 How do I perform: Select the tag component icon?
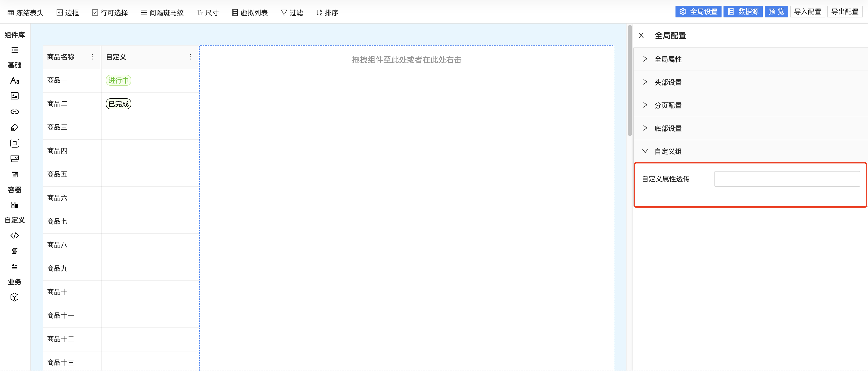pos(14,127)
